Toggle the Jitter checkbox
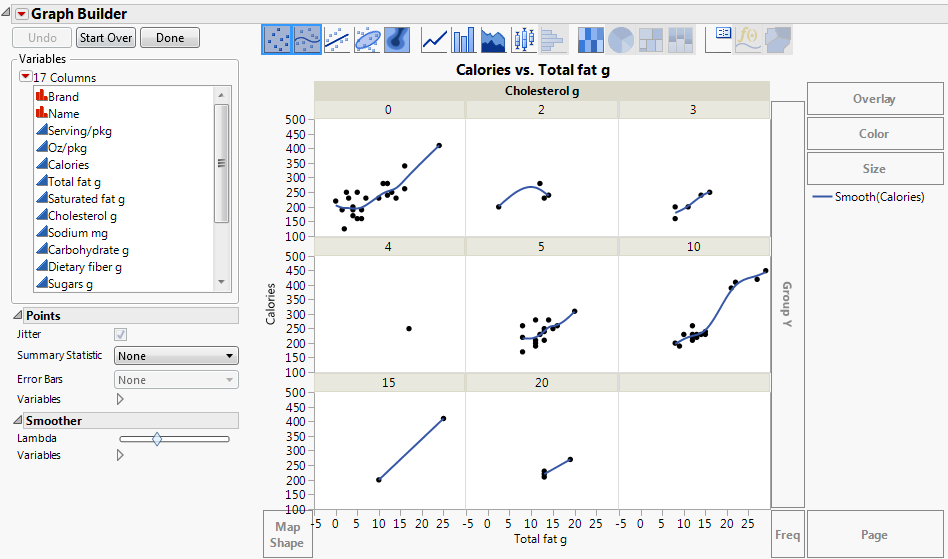948x559 pixels. (x=120, y=334)
